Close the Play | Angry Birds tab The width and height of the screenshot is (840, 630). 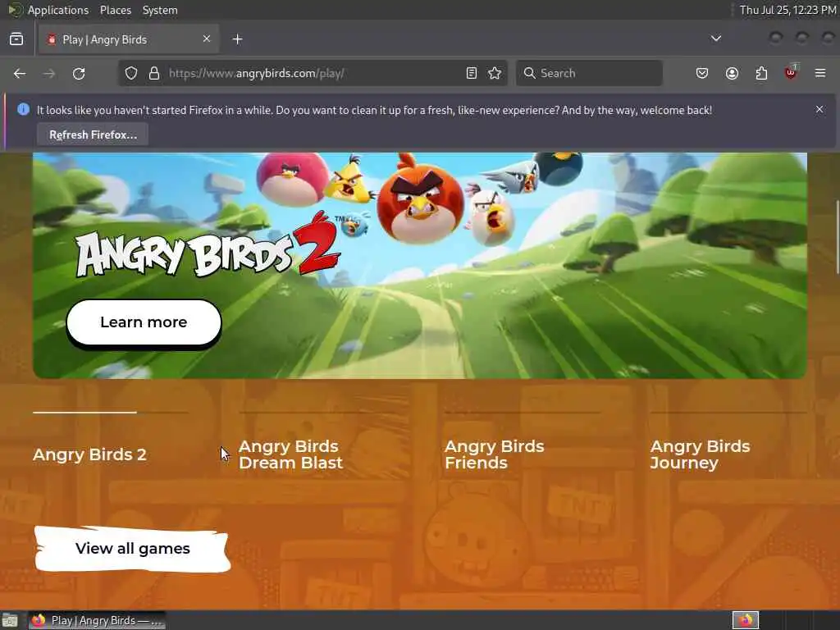click(x=206, y=39)
